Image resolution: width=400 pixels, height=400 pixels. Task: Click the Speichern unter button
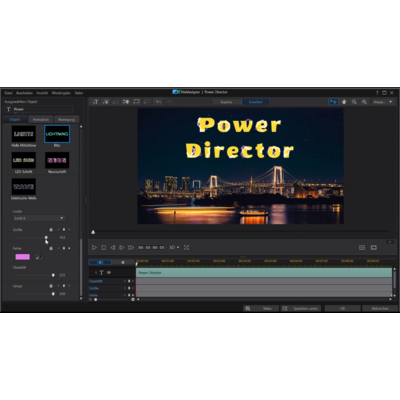coord(301,308)
